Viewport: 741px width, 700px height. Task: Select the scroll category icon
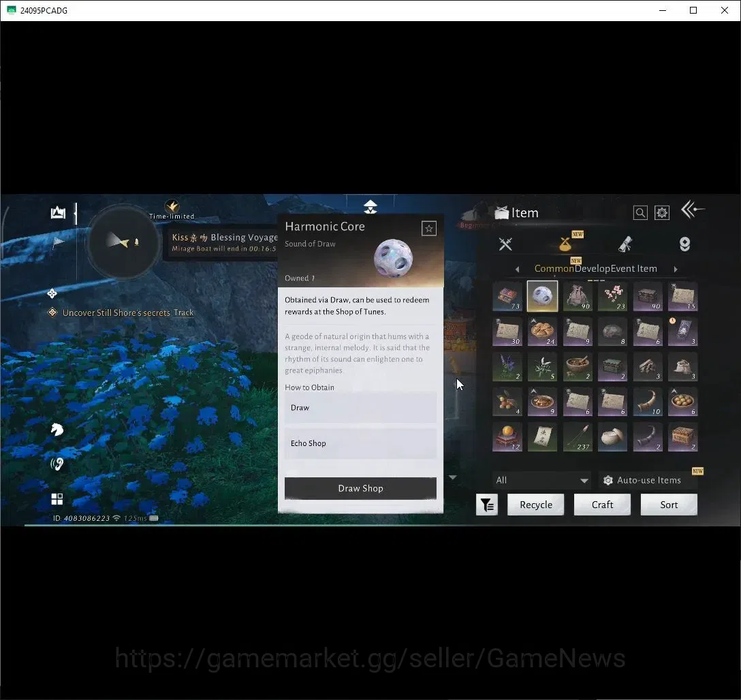(x=625, y=244)
